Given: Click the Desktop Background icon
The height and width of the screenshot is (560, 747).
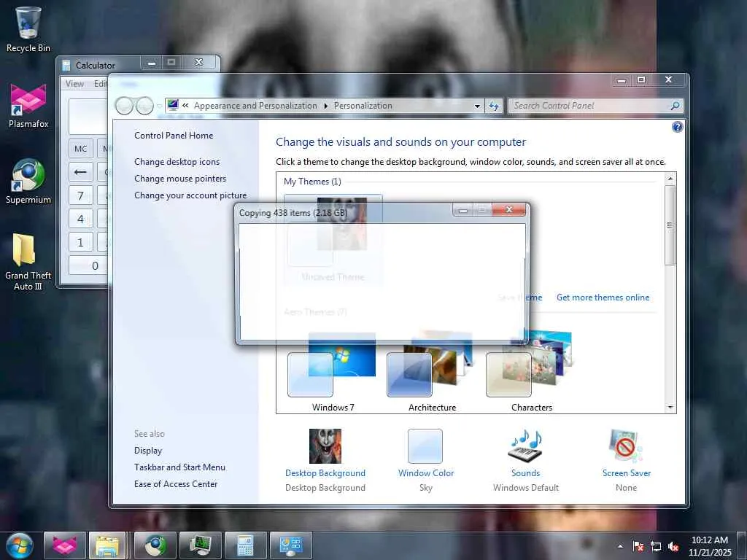Looking at the screenshot, I should click(325, 446).
